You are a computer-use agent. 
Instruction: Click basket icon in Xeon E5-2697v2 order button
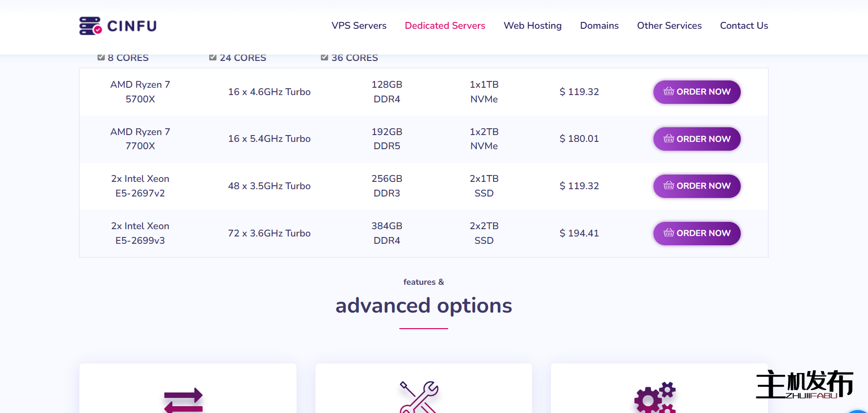pos(669,186)
